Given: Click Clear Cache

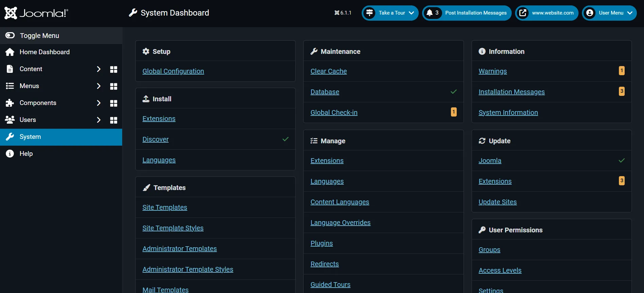Looking at the screenshot, I should [x=328, y=71].
